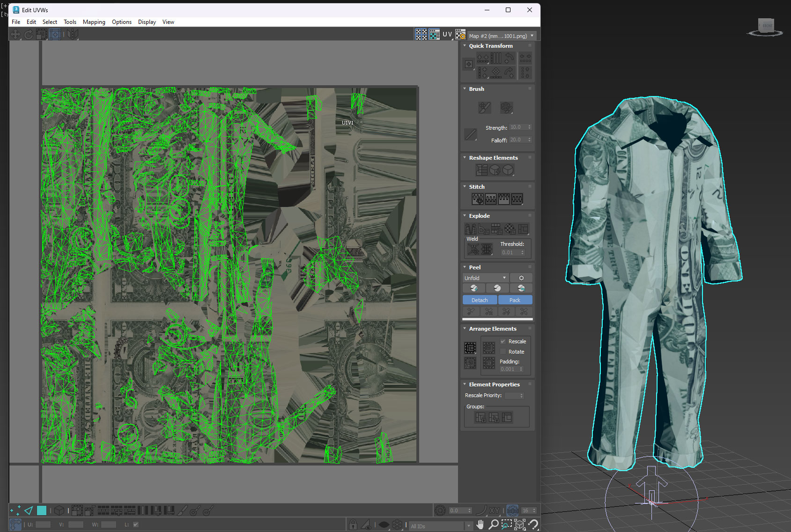Viewport: 791px width, 532px height.
Task: Collapse the Arrange Elements rollout
Action: click(465, 329)
